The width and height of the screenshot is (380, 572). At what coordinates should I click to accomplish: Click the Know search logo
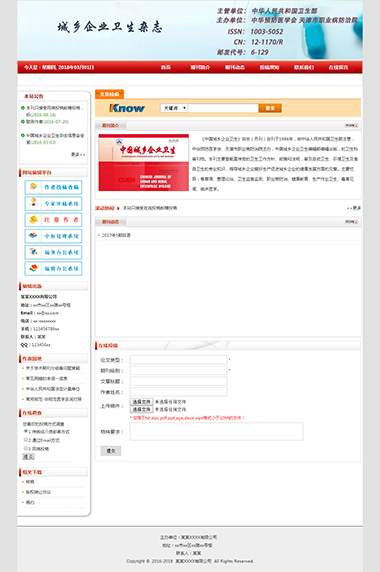point(127,108)
